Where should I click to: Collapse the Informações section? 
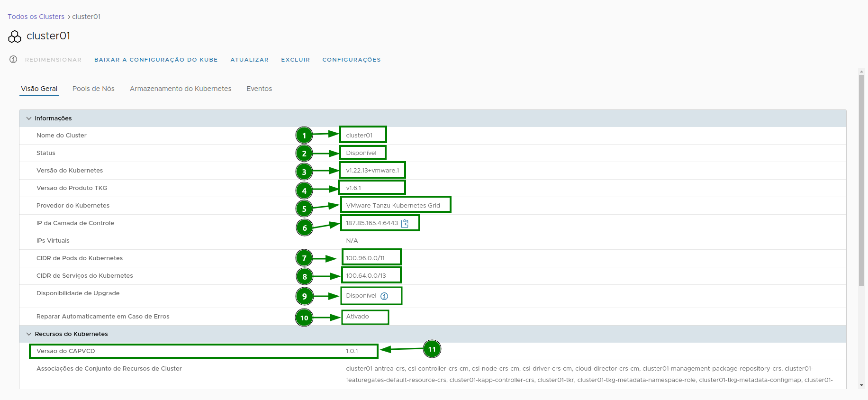coord(29,118)
